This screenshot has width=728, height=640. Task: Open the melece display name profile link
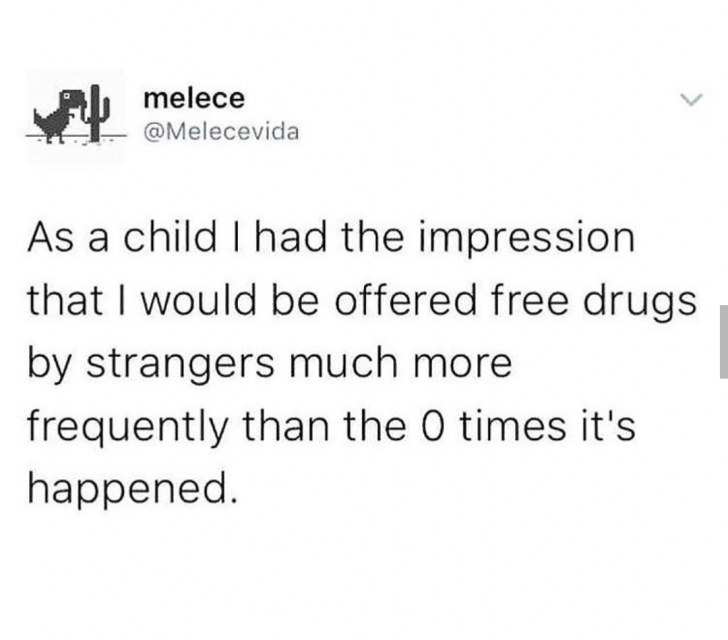tap(194, 99)
